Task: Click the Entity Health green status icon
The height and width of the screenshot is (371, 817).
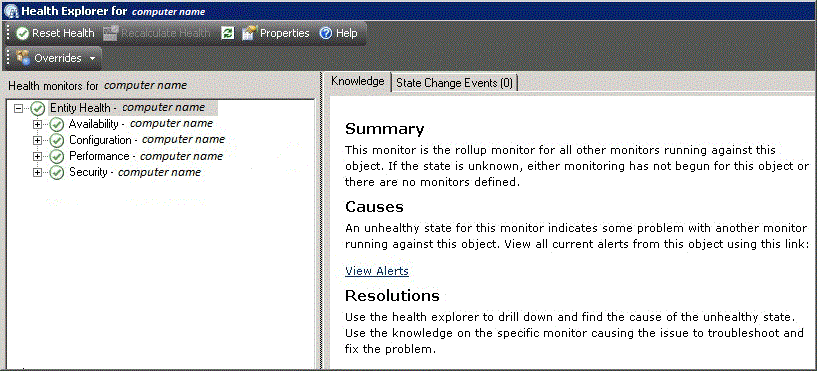Action: click(x=38, y=108)
